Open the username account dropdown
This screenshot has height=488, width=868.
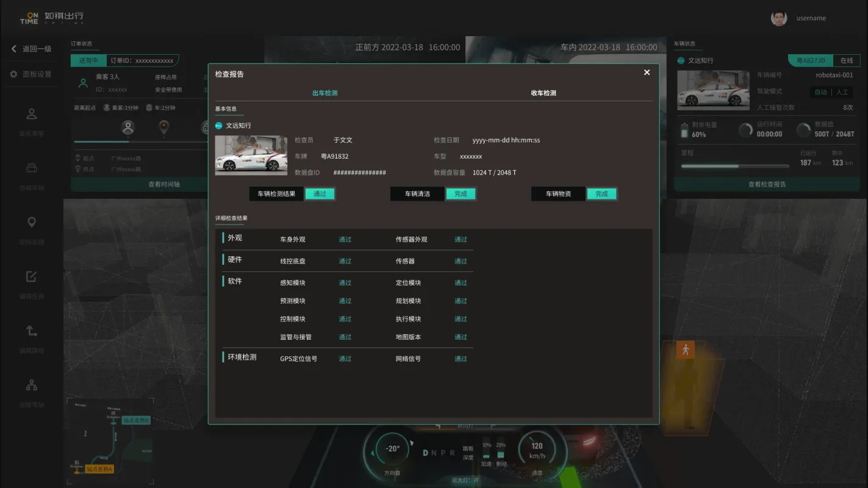[x=810, y=18]
